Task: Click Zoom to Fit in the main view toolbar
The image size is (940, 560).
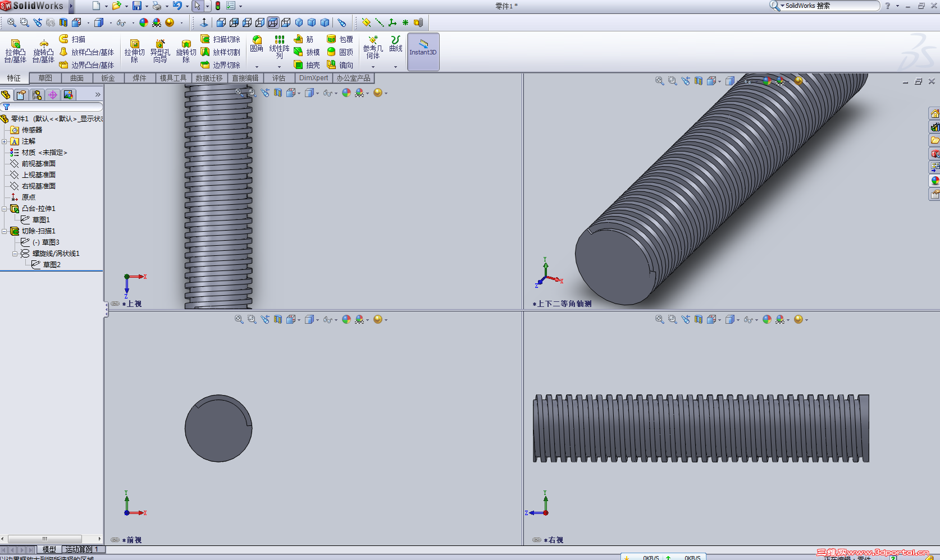Action: click(x=11, y=22)
